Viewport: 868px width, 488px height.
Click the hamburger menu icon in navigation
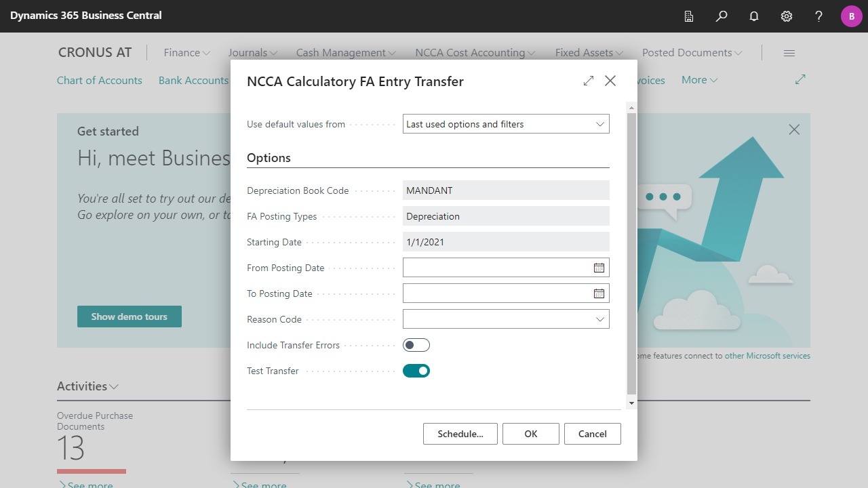[x=789, y=53]
